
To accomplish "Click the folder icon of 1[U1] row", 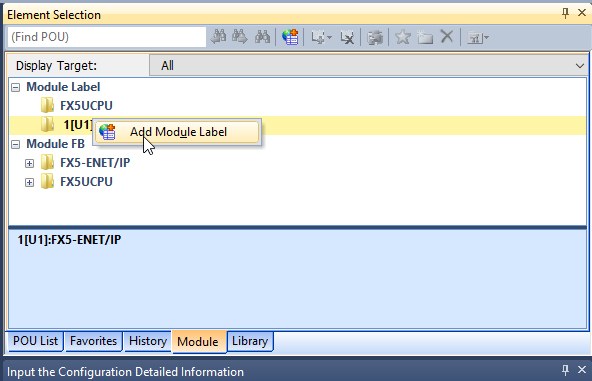I will (47, 124).
